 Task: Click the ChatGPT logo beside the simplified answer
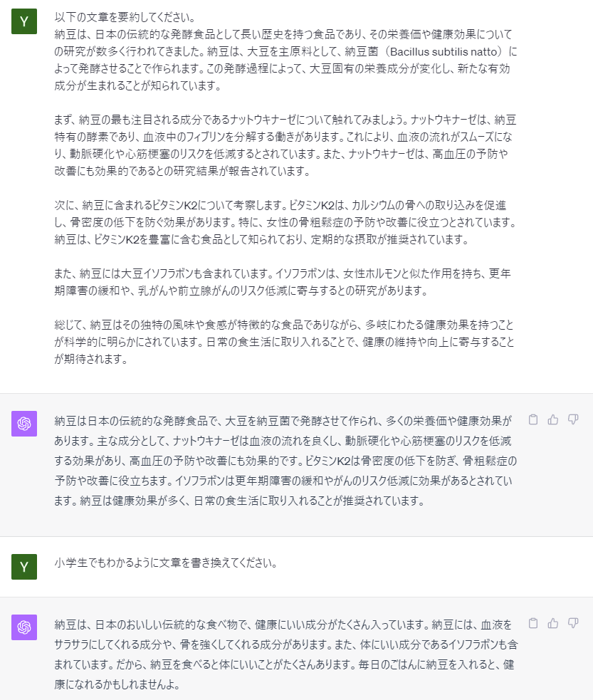click(x=24, y=627)
